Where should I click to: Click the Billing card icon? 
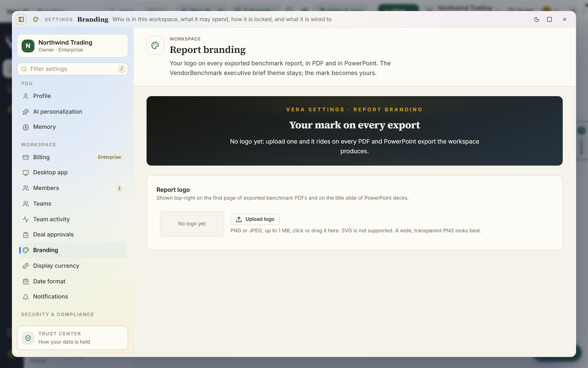tap(26, 157)
